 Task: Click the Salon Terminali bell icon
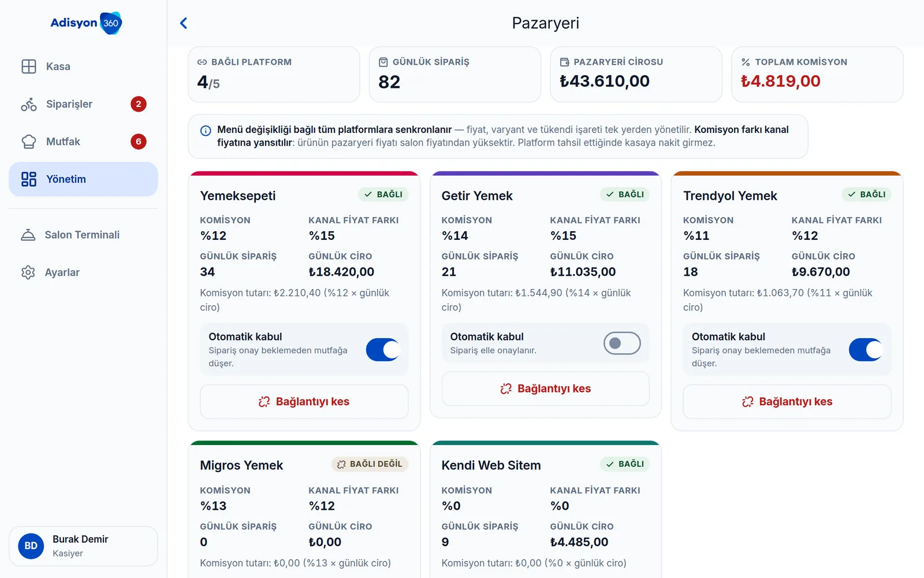[28, 235]
